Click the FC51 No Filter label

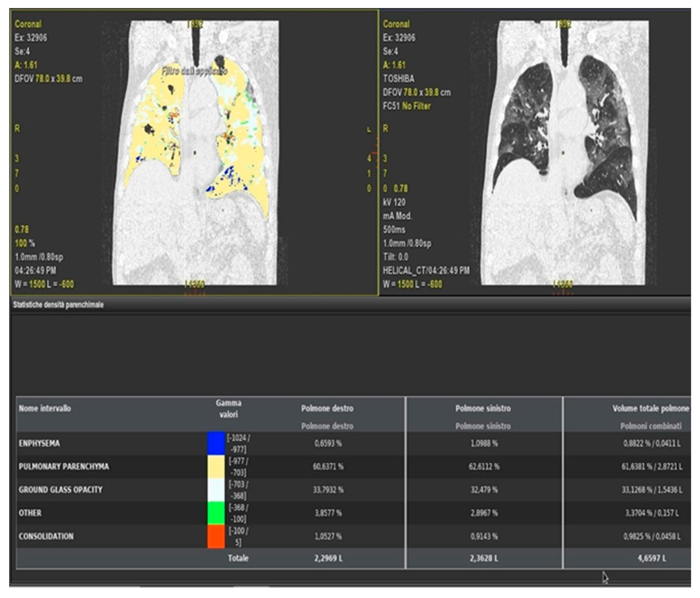pyautogui.click(x=407, y=106)
